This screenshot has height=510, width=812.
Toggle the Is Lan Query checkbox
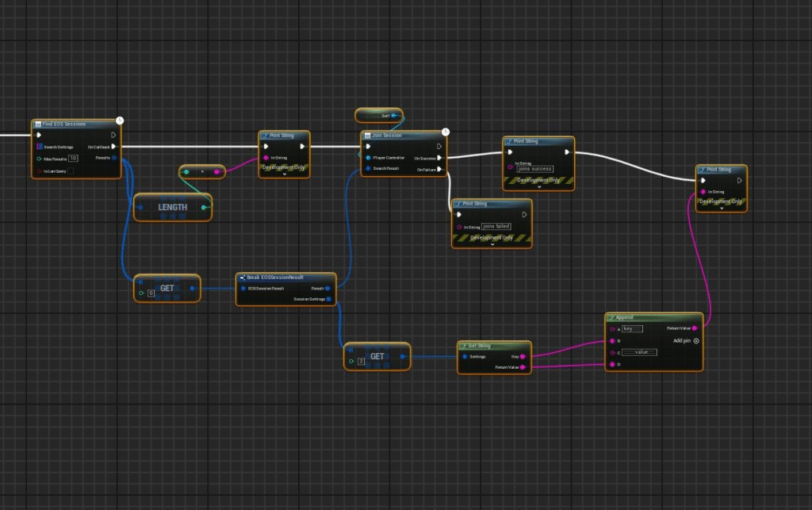71,171
